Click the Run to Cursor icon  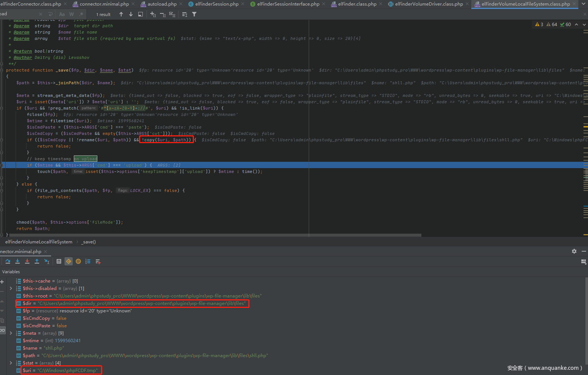(x=47, y=261)
